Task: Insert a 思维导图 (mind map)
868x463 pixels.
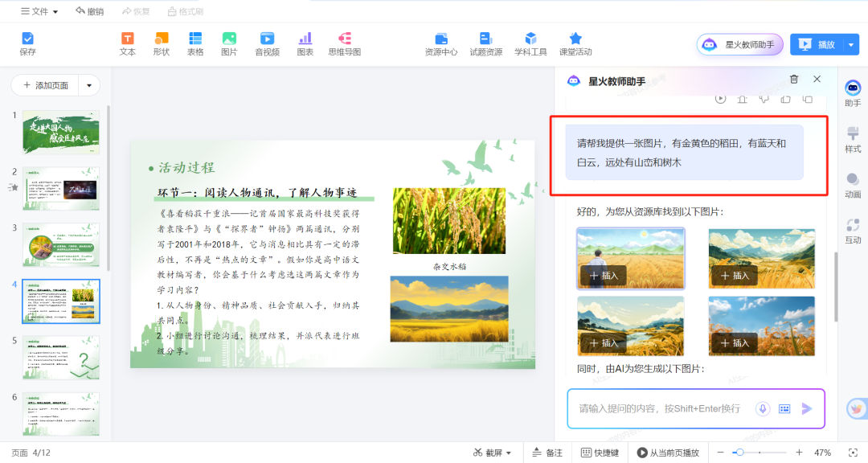Action: coord(345,43)
